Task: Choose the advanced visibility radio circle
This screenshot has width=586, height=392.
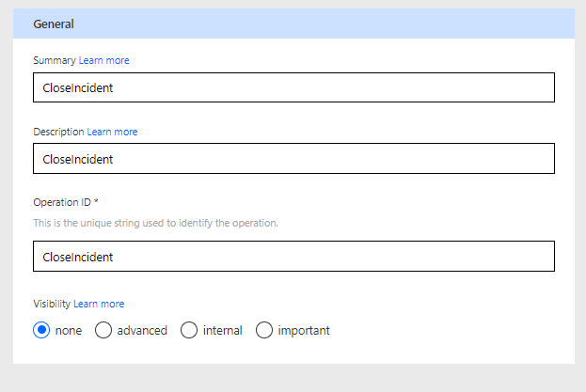Action: click(103, 330)
